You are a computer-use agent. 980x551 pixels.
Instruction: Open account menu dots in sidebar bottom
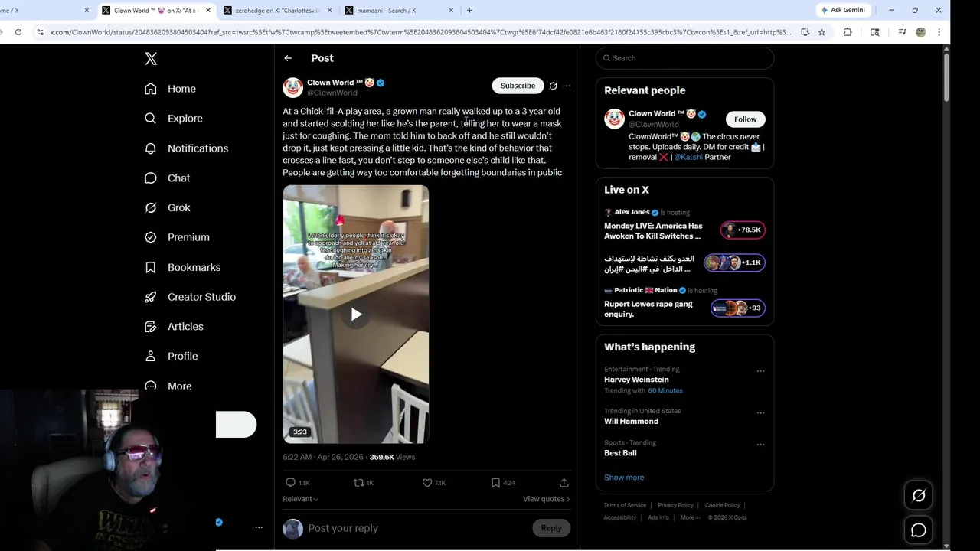(x=259, y=527)
